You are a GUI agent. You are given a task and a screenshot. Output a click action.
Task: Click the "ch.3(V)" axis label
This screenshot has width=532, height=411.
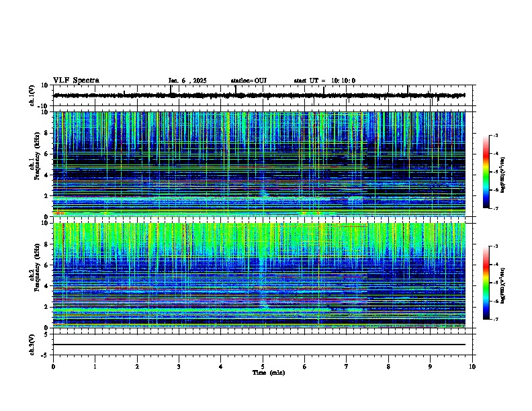[32, 345]
